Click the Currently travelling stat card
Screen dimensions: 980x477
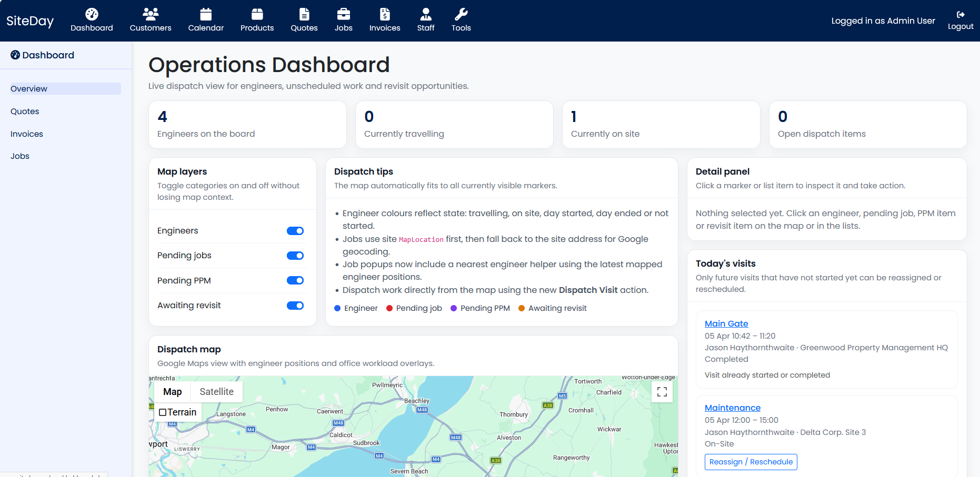[454, 125]
